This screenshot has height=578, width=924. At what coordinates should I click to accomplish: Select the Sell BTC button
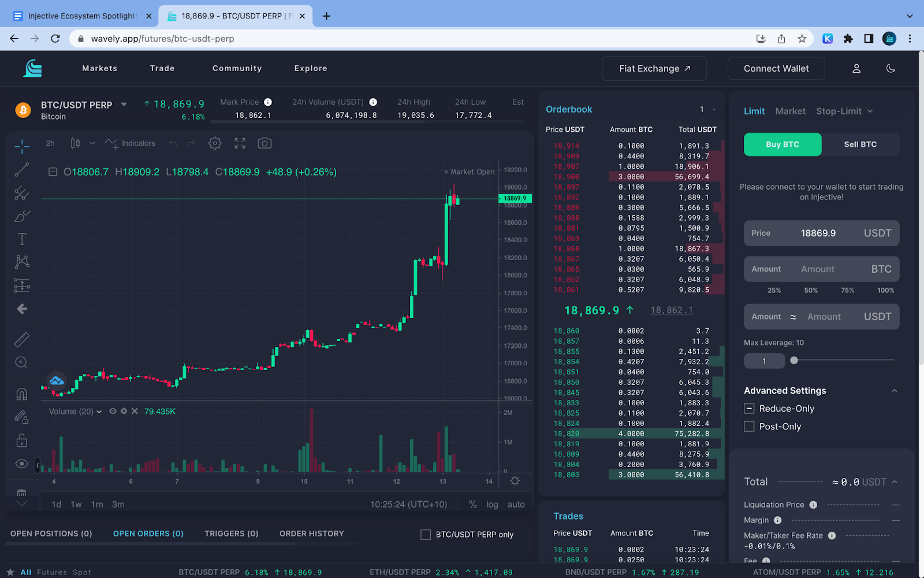pos(860,144)
